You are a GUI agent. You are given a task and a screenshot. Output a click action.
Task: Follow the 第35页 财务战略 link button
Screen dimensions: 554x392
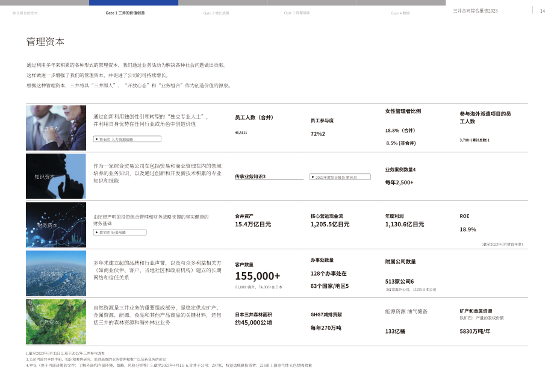click(x=120, y=232)
